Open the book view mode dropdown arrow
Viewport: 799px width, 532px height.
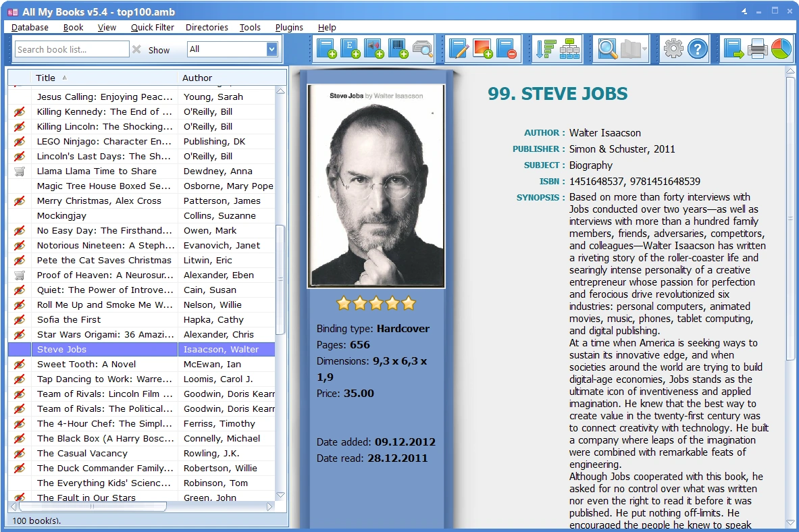[x=644, y=49]
